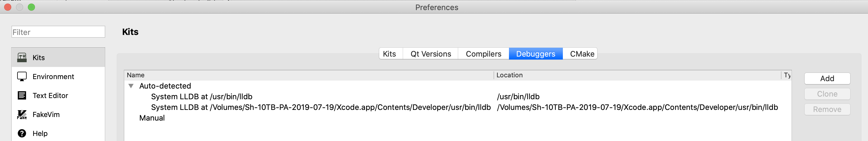Select System LLDB at /usr/bin/lldb entry
Viewport: 868px width, 141px height.
point(458,97)
